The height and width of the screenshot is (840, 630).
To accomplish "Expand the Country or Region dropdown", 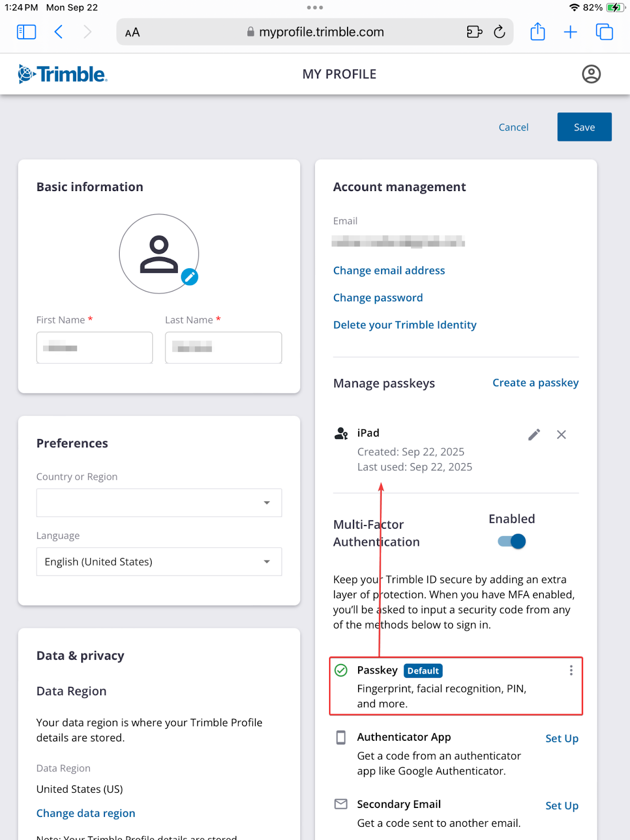I will coord(159,503).
